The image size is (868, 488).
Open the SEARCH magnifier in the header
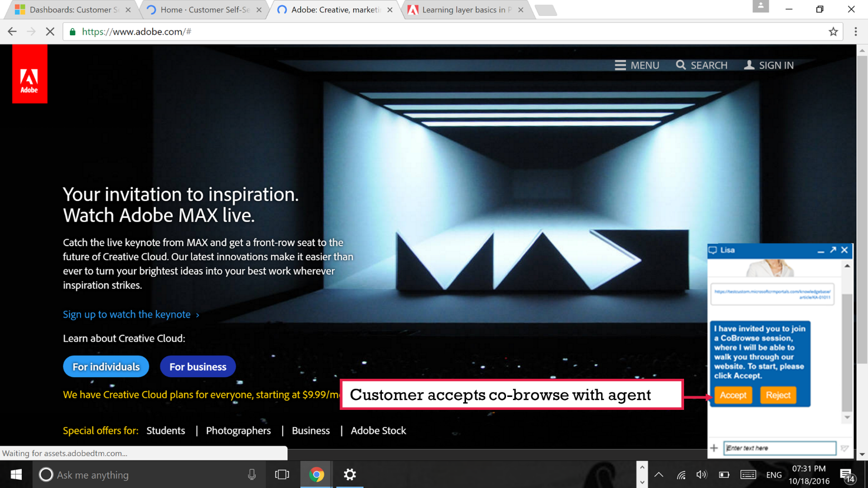(x=702, y=65)
